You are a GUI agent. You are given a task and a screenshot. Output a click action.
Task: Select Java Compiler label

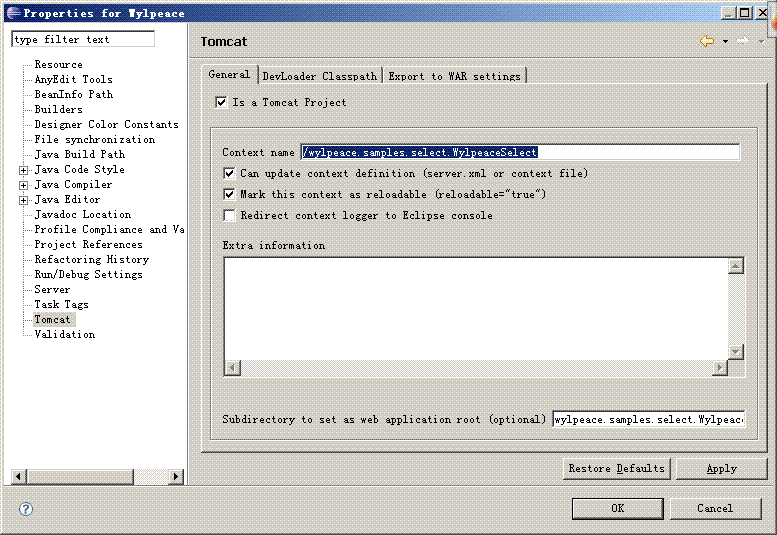pos(73,184)
